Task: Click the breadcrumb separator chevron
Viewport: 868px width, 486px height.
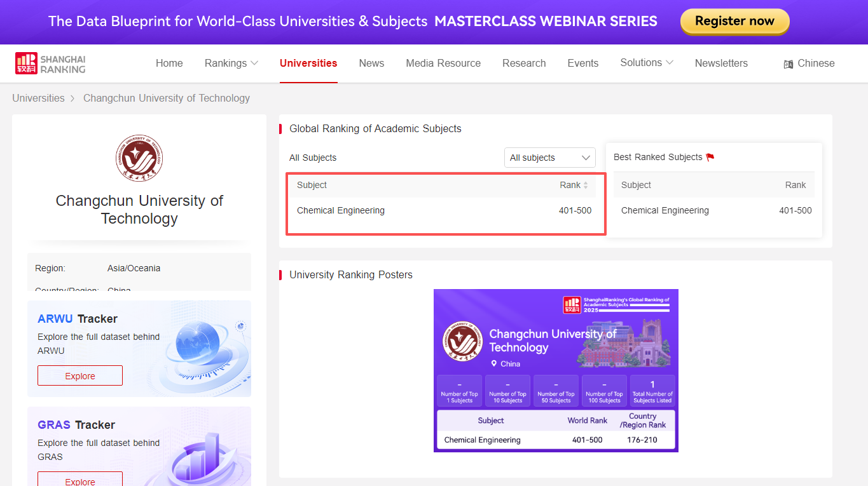Action: point(73,98)
